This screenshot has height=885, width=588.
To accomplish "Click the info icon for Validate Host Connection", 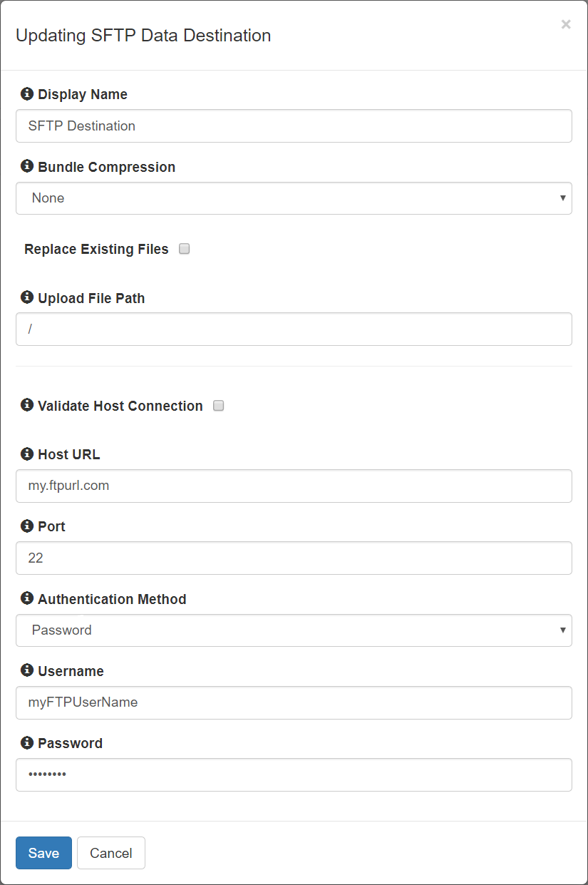I will [x=27, y=405].
